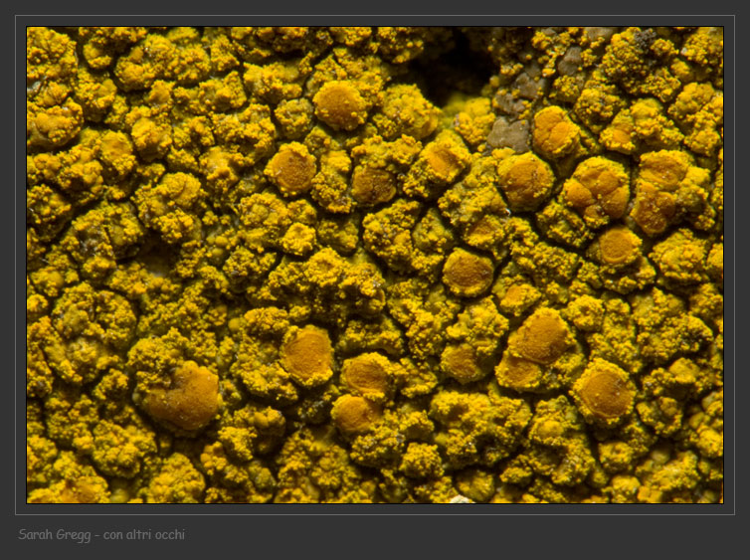Image resolution: width=750 pixels, height=560 pixels.
Task: Click the orange disc just right of the dark cavity
Action: [x=554, y=130]
